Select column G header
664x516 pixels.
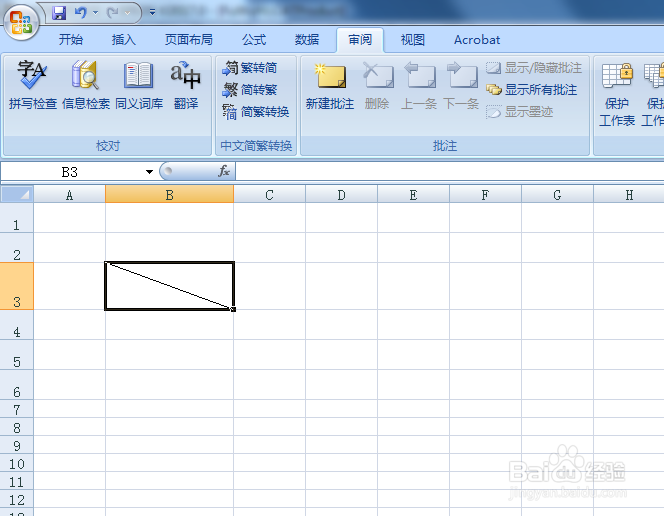557,195
